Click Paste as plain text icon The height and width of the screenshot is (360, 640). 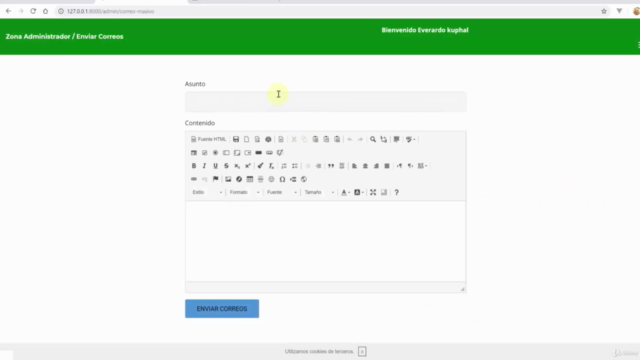[326, 139]
